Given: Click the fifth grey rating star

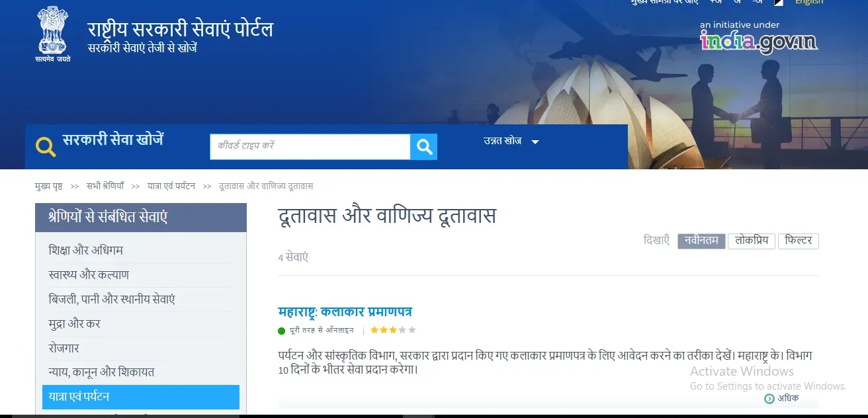Looking at the screenshot, I should click(x=412, y=330).
